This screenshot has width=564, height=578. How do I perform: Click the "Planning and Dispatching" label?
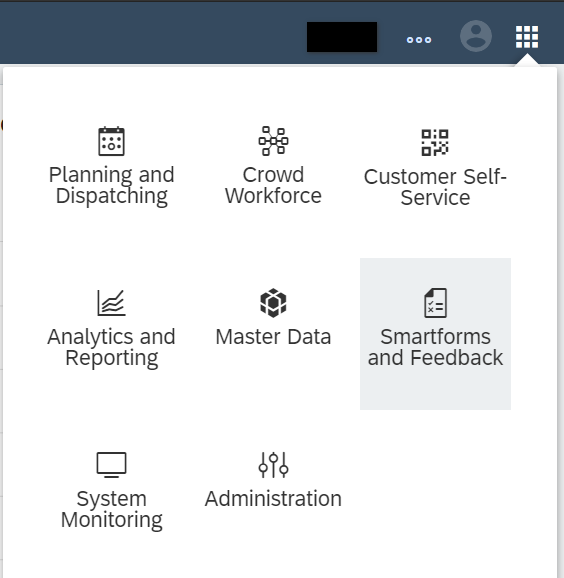[x=111, y=185]
